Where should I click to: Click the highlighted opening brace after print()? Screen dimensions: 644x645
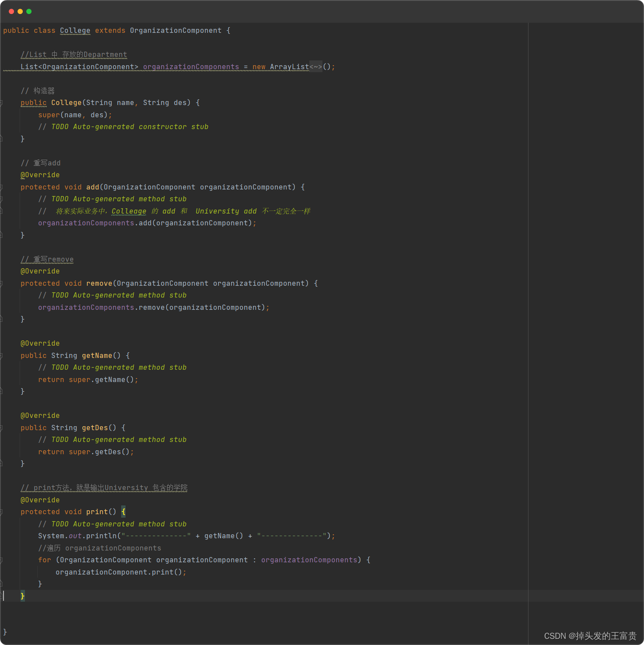(x=123, y=512)
